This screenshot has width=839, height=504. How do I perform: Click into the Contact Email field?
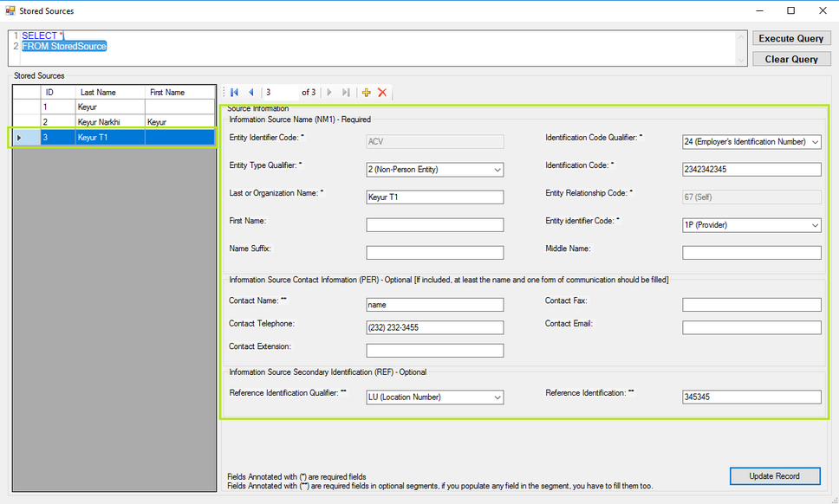coord(751,328)
